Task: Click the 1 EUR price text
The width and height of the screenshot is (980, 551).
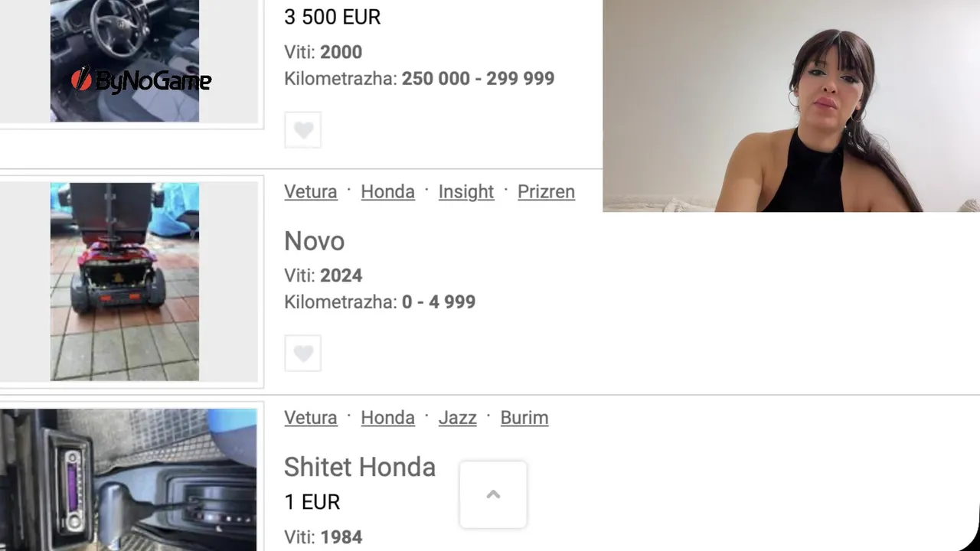Action: click(x=312, y=502)
